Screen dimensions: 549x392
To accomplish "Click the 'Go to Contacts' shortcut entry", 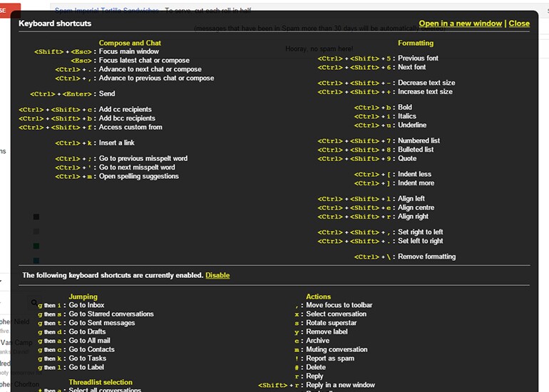I will coord(76,350).
